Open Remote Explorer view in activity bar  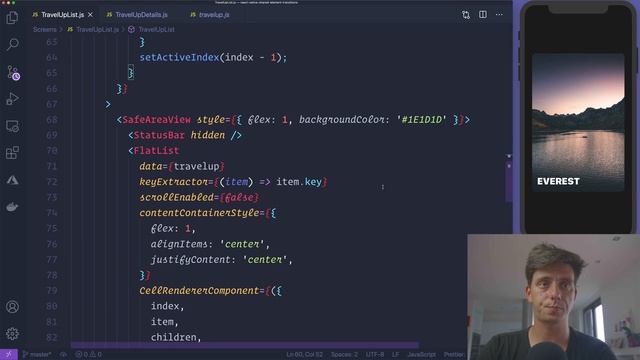12,126
